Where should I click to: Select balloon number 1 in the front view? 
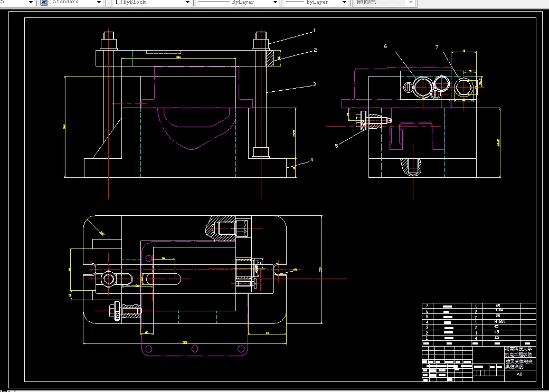[x=314, y=31]
